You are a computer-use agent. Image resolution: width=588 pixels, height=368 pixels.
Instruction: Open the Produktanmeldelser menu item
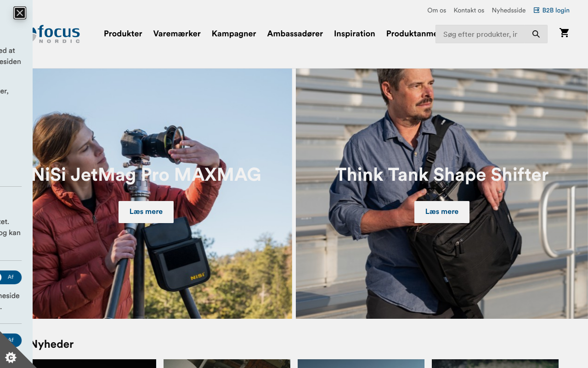click(x=411, y=34)
